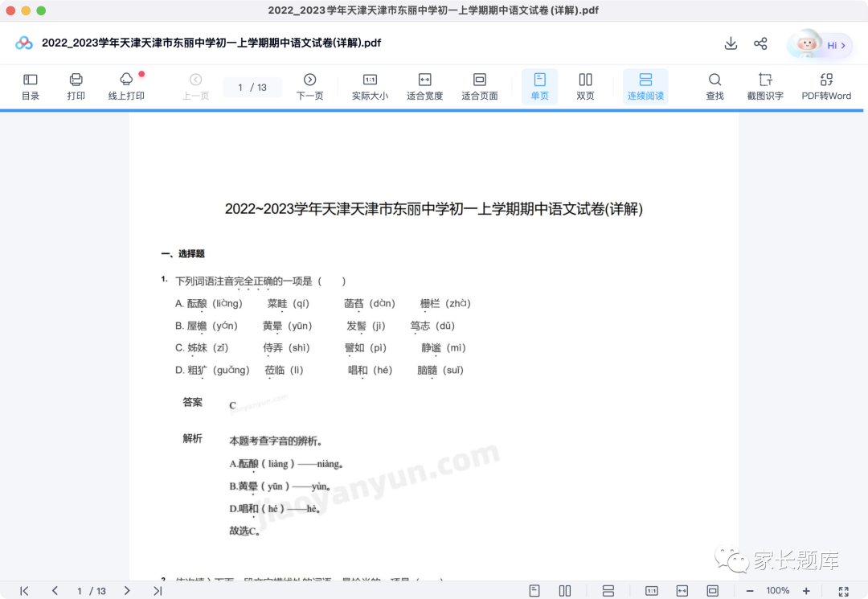Switch to 单页 single page view

click(540, 87)
